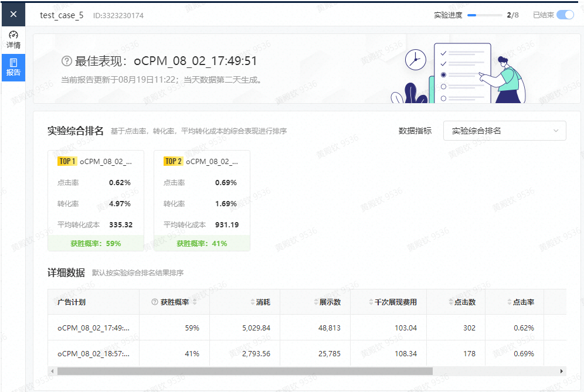This screenshot has width=584, height=392.
Task: Click the TOP 1 badge
Action: coord(67,161)
